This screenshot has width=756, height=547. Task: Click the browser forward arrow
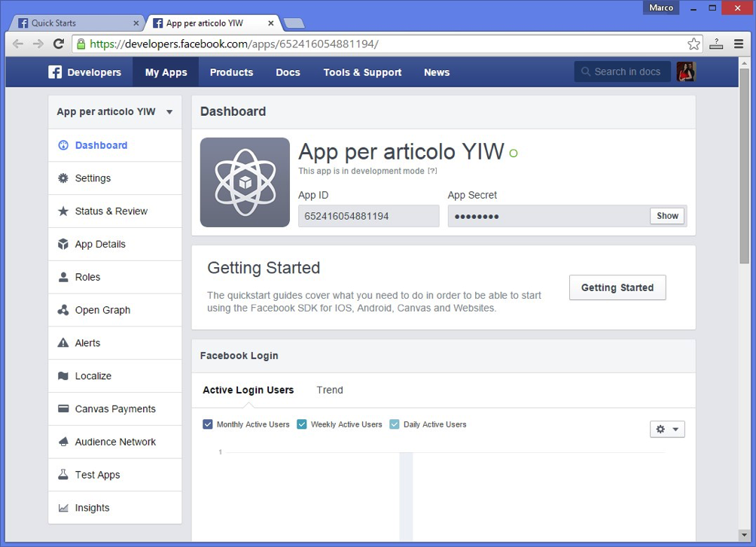[38, 44]
